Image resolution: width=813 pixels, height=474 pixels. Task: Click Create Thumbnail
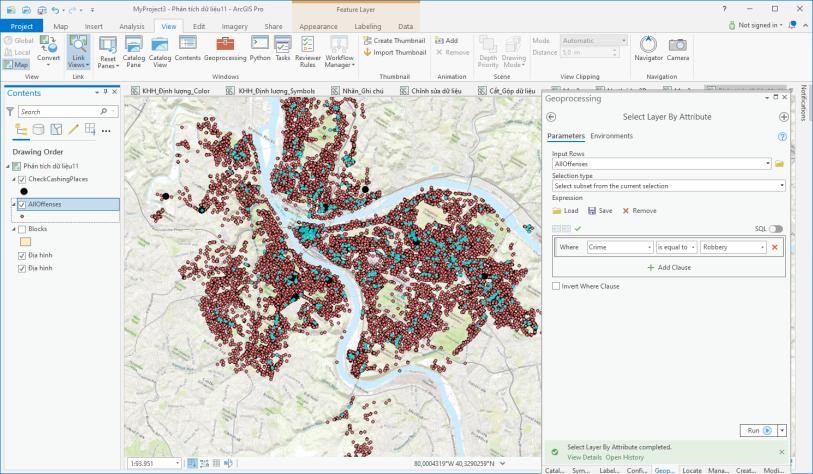395,40
